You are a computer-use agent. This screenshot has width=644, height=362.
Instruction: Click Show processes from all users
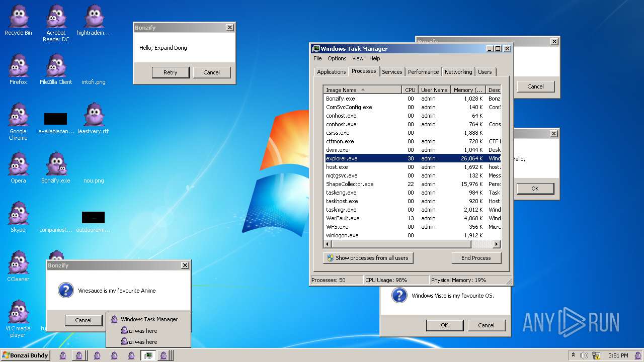pos(368,258)
